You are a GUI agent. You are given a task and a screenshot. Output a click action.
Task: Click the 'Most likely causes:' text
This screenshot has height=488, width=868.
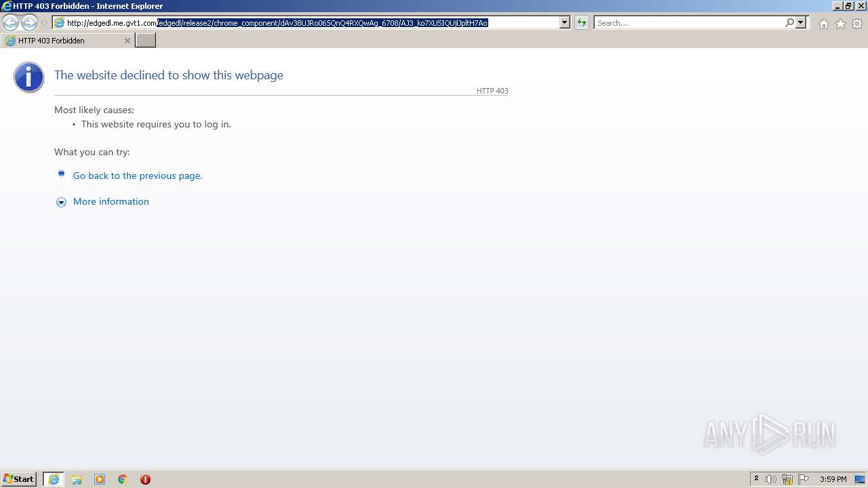tap(94, 110)
